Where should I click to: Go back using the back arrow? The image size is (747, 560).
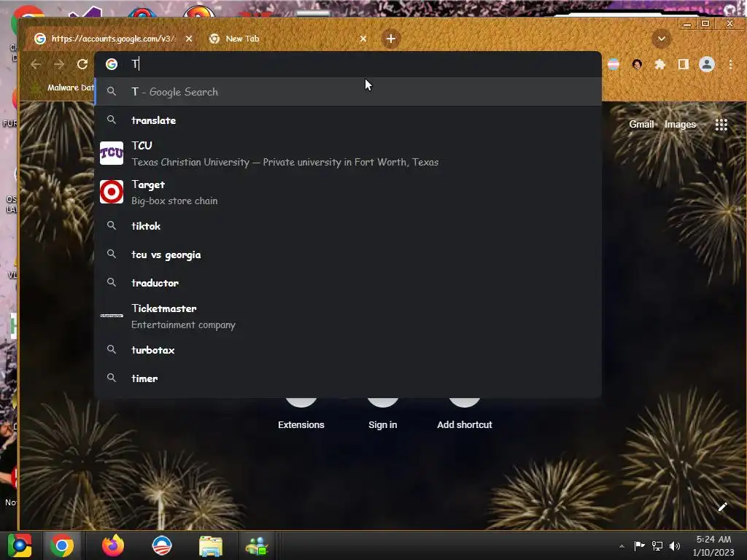36,64
